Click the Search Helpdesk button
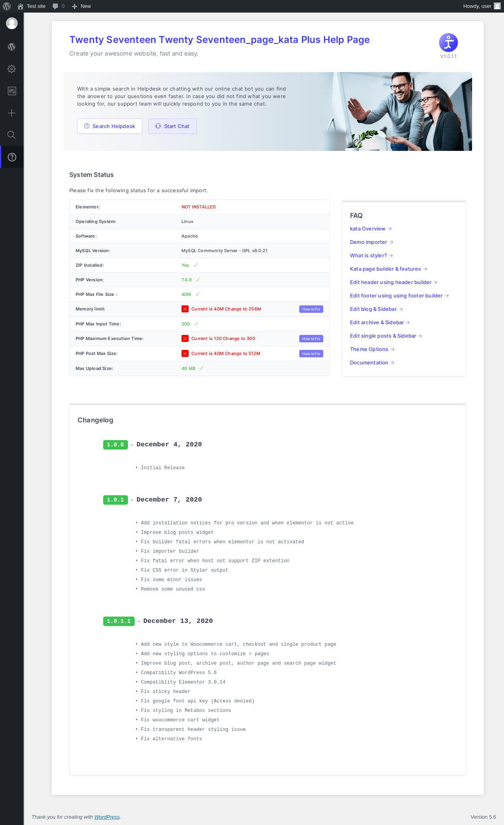This screenshot has height=825, width=504. (109, 126)
